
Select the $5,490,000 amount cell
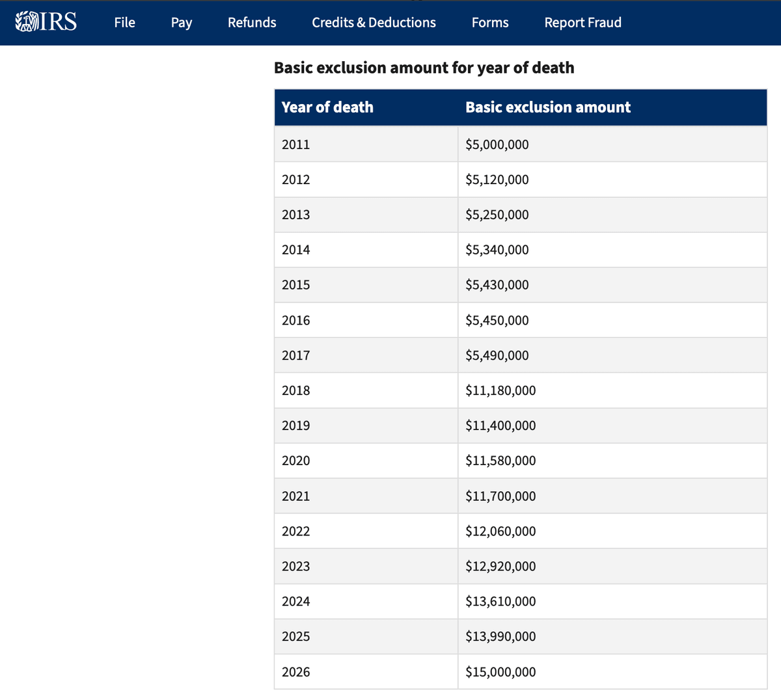[612, 355]
